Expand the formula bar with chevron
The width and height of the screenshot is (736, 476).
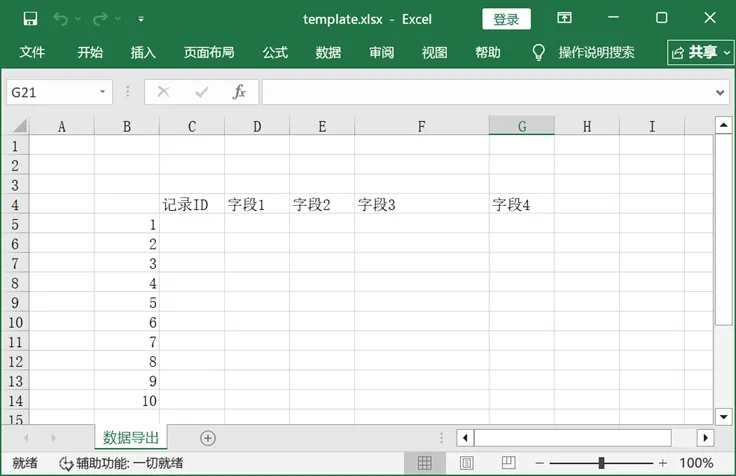click(x=720, y=92)
